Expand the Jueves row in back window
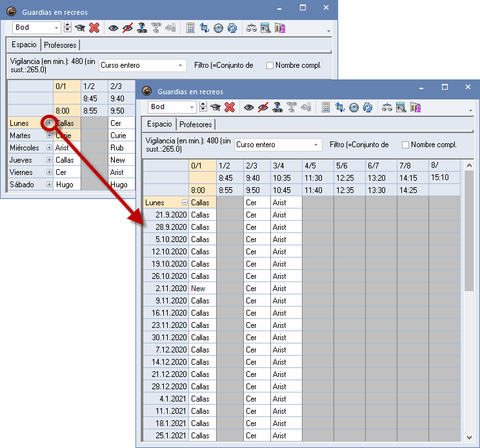This screenshot has height=448, width=480. (x=49, y=160)
